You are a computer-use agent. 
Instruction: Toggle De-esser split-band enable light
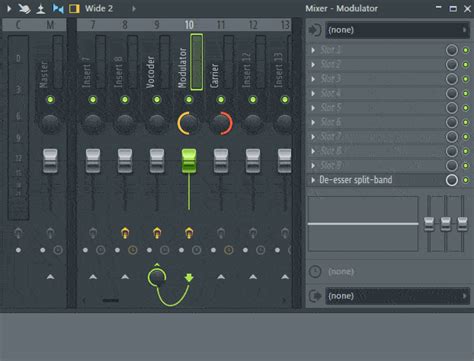(x=466, y=180)
